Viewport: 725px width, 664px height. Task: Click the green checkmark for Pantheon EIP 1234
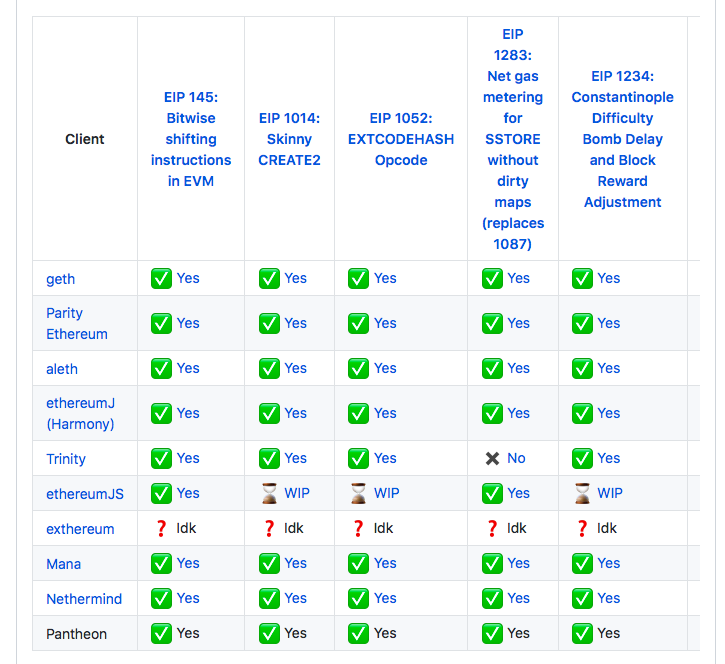pos(582,633)
